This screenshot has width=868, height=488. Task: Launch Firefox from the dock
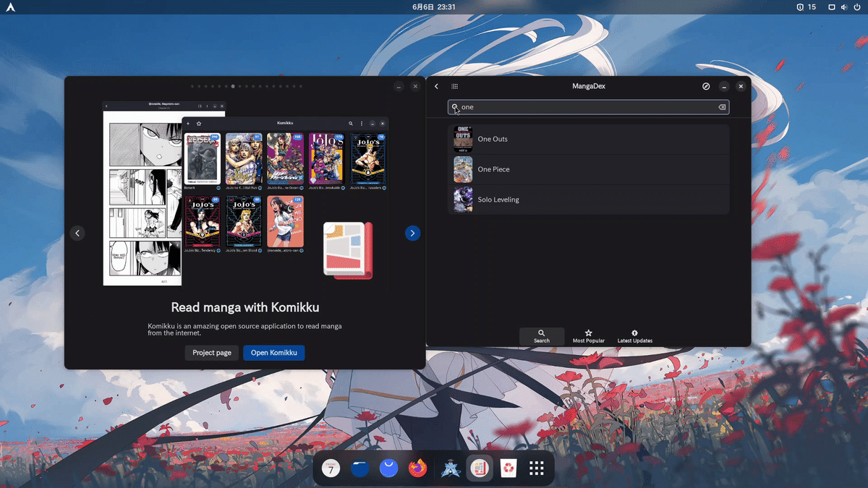(x=418, y=468)
